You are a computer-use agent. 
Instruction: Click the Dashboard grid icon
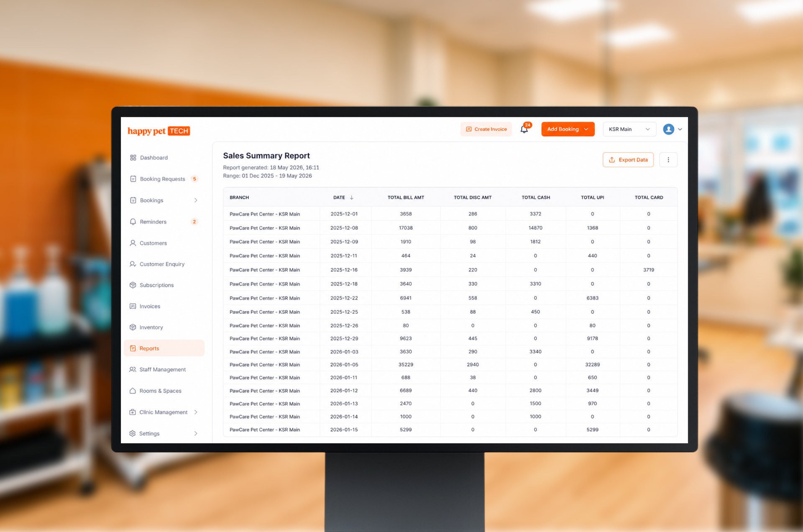tap(133, 158)
